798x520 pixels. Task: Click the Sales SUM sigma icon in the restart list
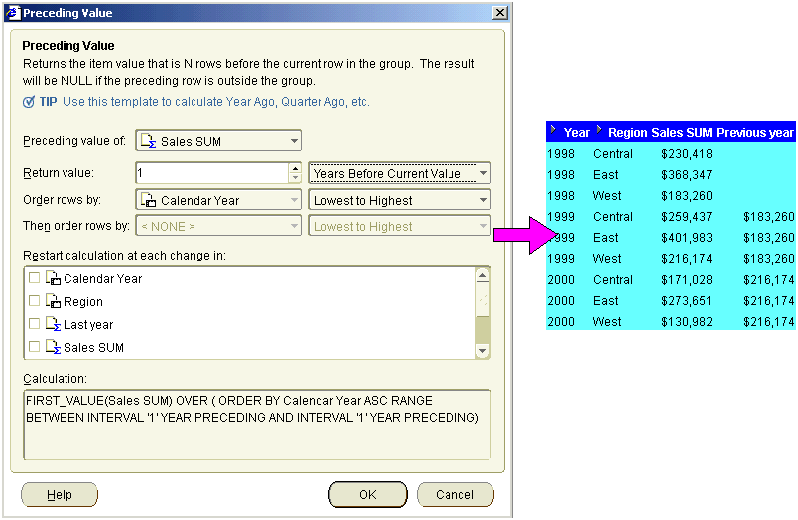(53, 346)
